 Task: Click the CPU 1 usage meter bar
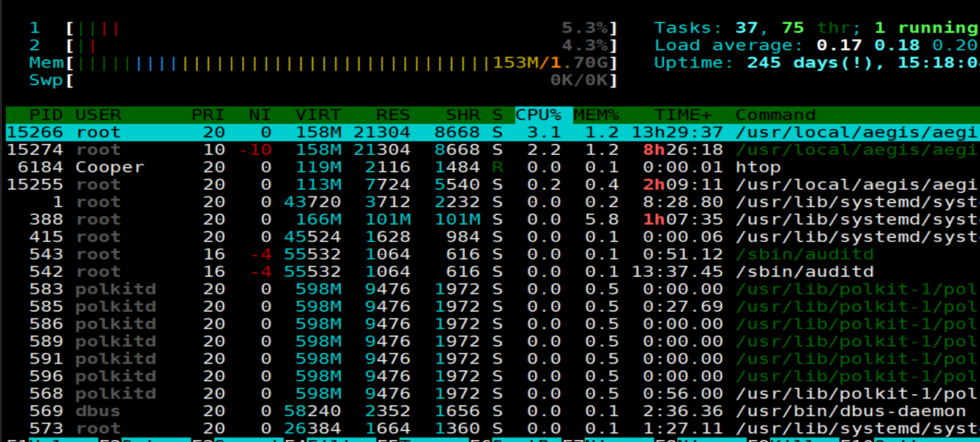click(x=341, y=28)
